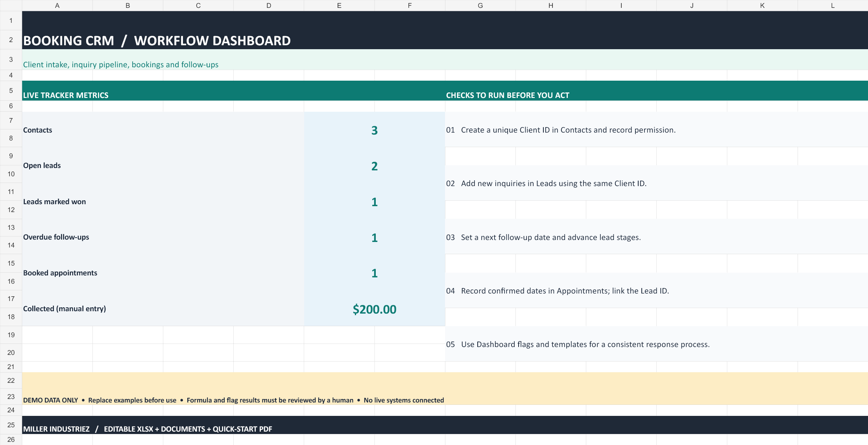Select column G header
This screenshot has width=868, height=445.
(480, 6)
